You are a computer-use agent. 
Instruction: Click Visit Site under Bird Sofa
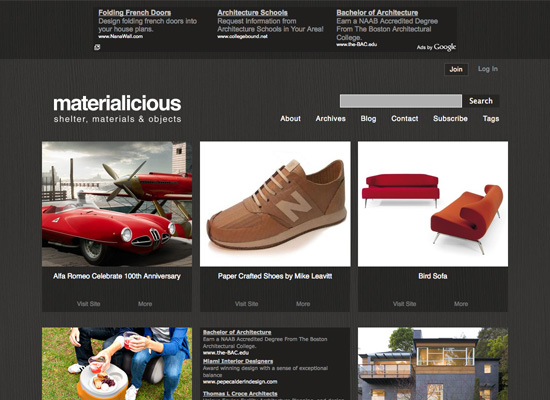pyautogui.click(x=404, y=304)
